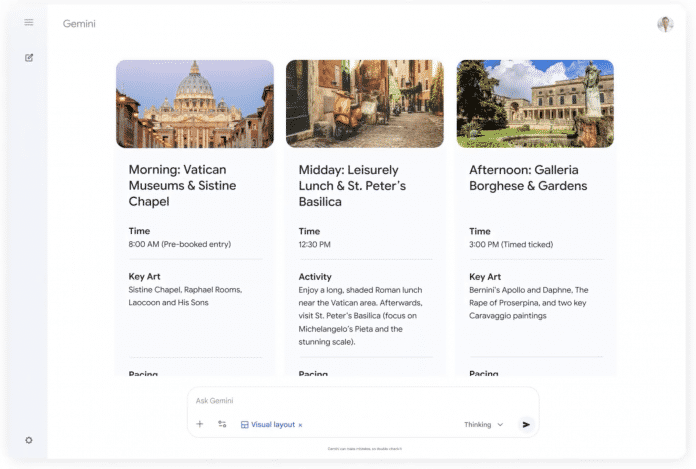Click Time heading in Midday card
Image resolution: width=696 pixels, height=469 pixels.
[309, 231]
